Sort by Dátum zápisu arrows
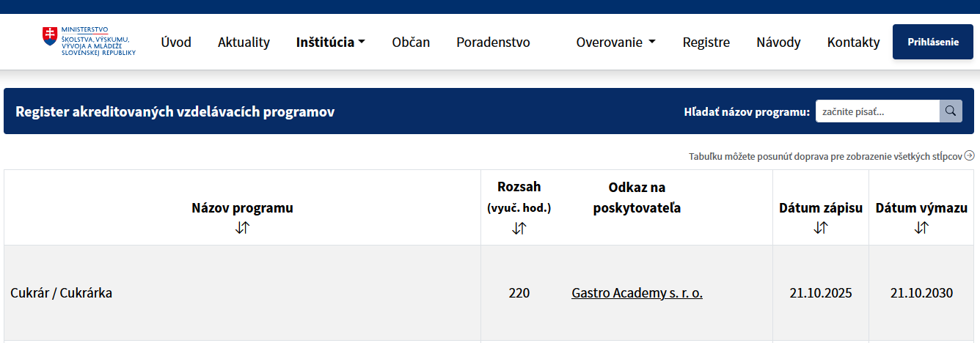This screenshot has width=980, height=343. point(820,228)
